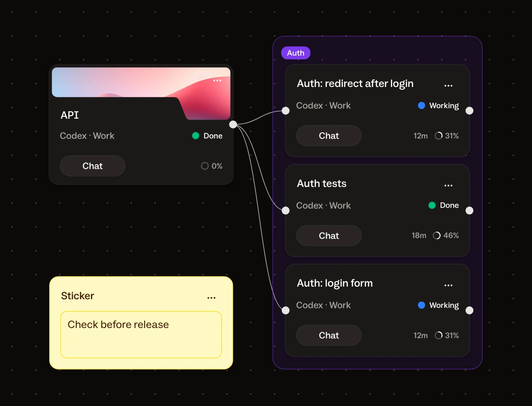
Task: Click the green Done status dot on API card
Action: coord(195,136)
